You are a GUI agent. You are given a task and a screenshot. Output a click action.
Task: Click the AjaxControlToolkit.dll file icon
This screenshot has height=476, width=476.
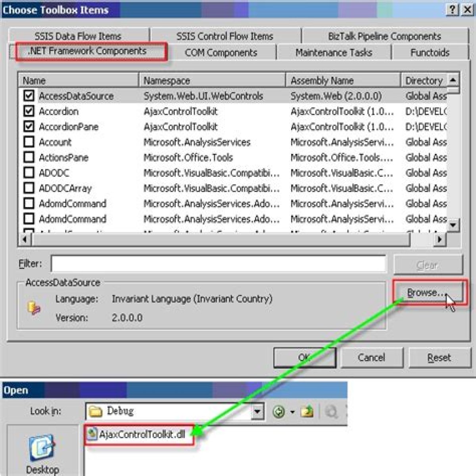pyautogui.click(x=92, y=434)
